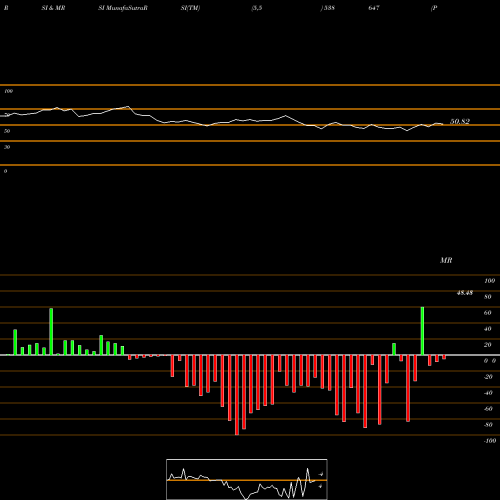
Task: Click the 60 label on MR axis
Action: (488, 313)
